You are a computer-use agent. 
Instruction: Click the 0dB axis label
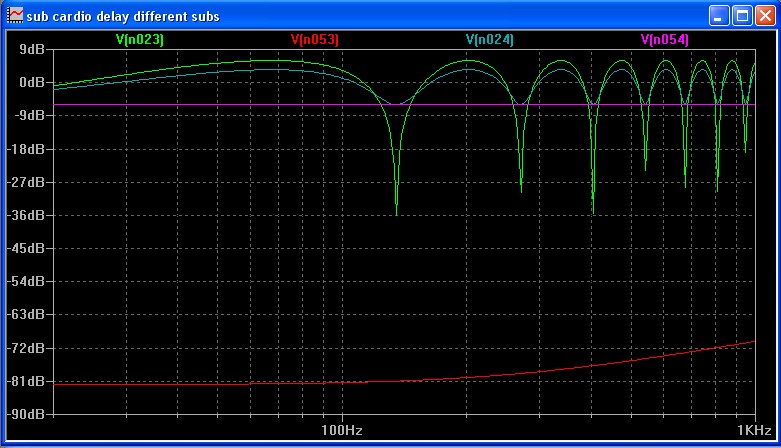[32, 82]
